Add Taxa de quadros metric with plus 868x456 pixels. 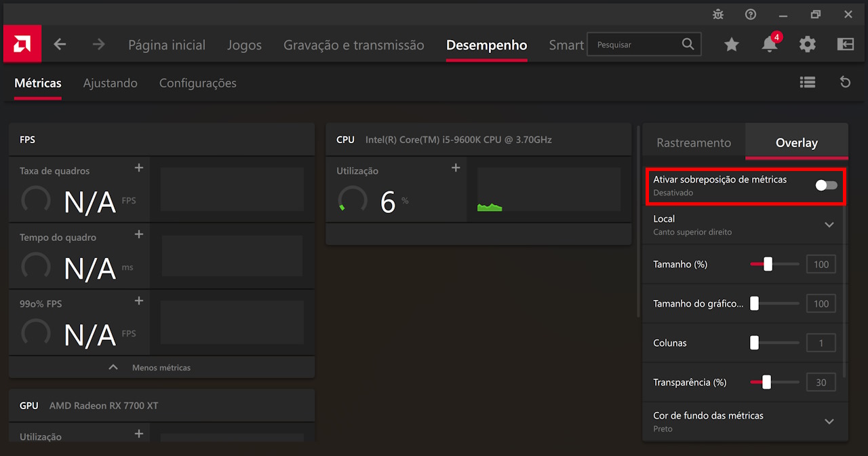[139, 168]
